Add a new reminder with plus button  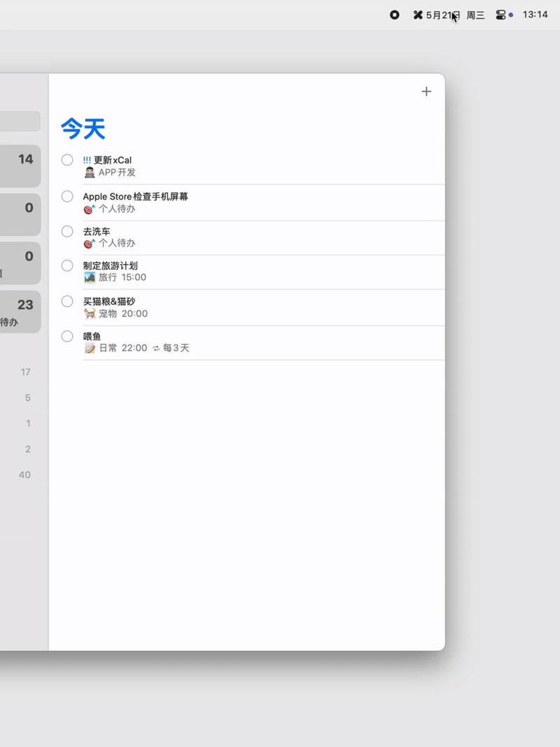426,92
